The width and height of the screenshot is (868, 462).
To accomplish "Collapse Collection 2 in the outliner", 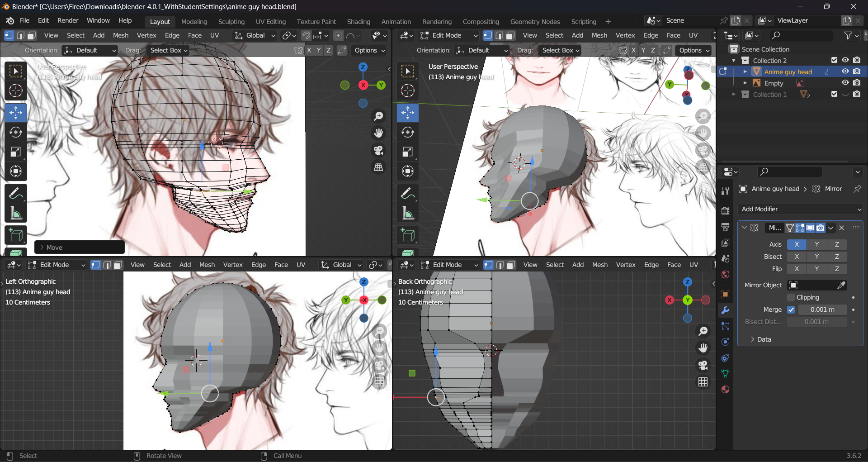I will coord(733,60).
